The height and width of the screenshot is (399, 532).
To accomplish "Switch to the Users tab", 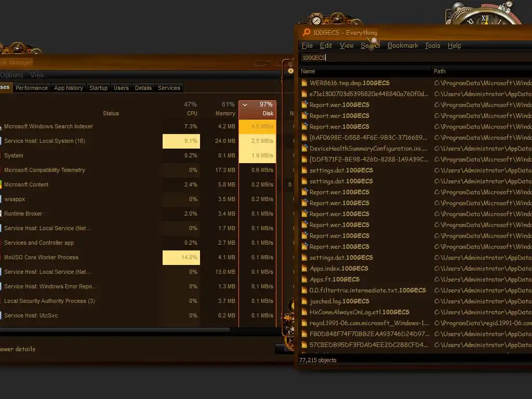I will pyautogui.click(x=121, y=88).
